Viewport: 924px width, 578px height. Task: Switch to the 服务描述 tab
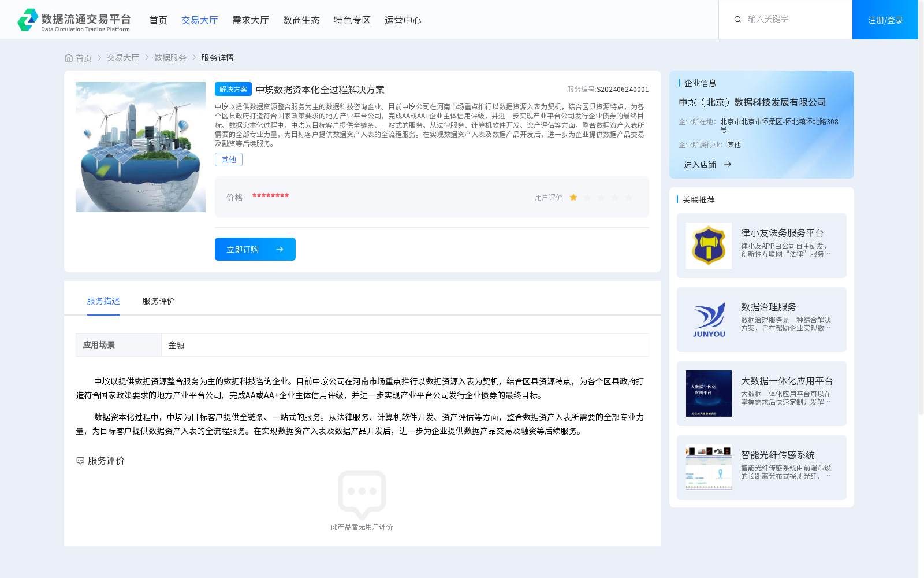(x=103, y=301)
